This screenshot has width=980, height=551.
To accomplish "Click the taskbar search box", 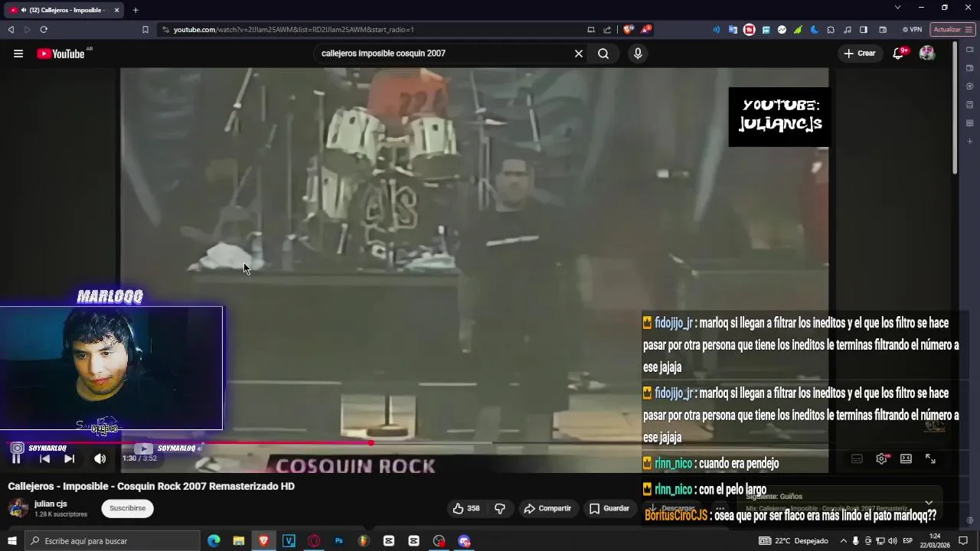I will tap(113, 541).
